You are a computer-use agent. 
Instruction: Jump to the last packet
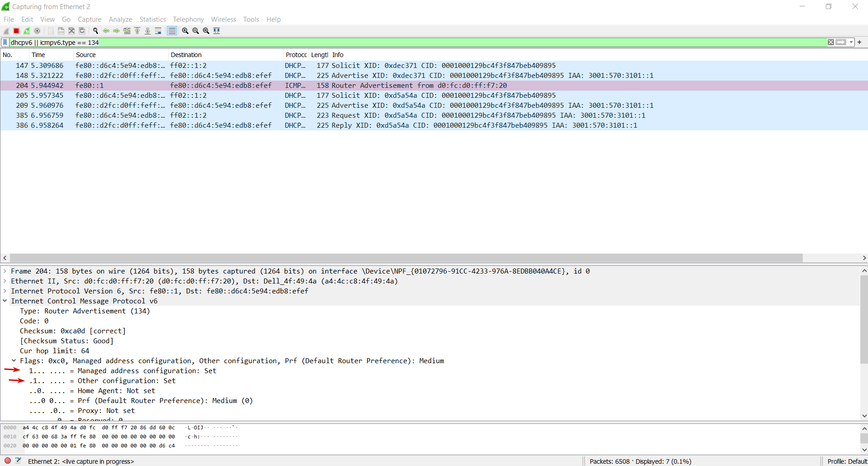[x=148, y=31]
